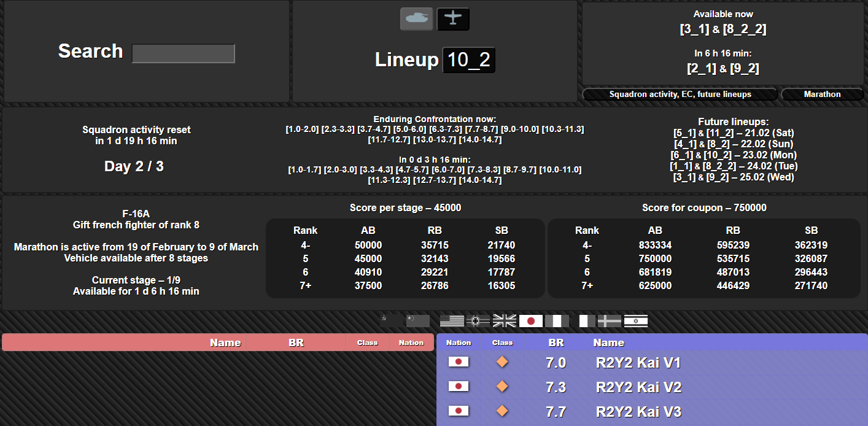Image resolution: width=868 pixels, height=426 pixels.
Task: Sort the red table by Name header
Action: [x=225, y=343]
